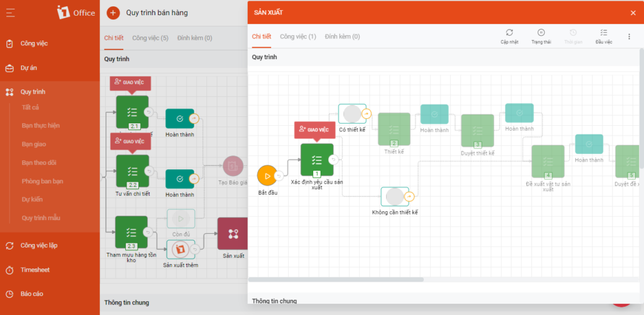This screenshot has width=644, height=315.
Task: Switch to the Công việc (1) tab
Action: [x=297, y=36]
